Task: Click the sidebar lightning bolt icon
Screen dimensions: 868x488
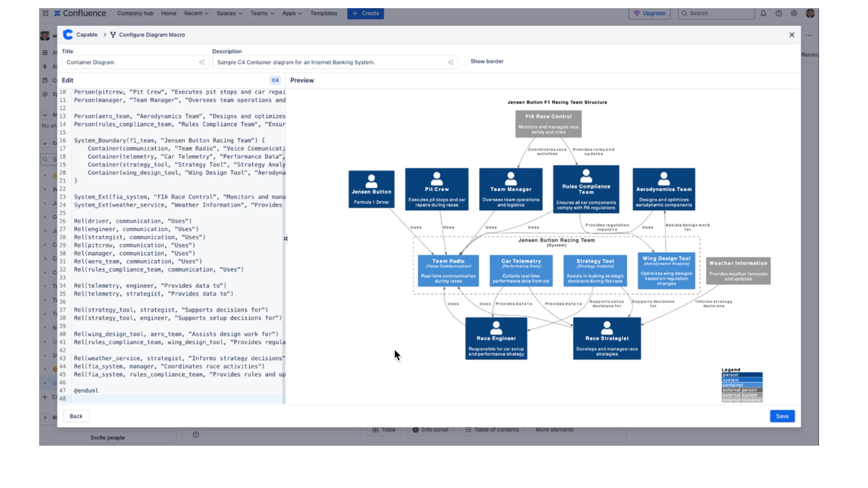Action: [45, 66]
